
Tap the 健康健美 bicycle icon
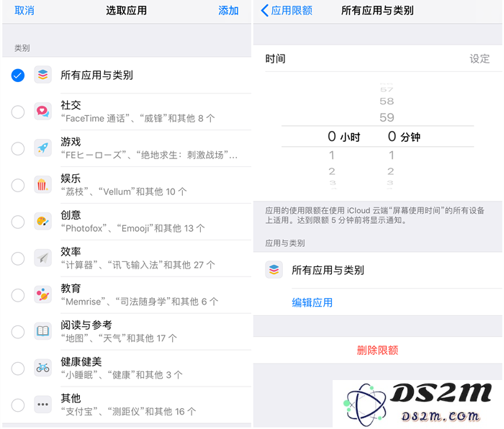[42, 368]
